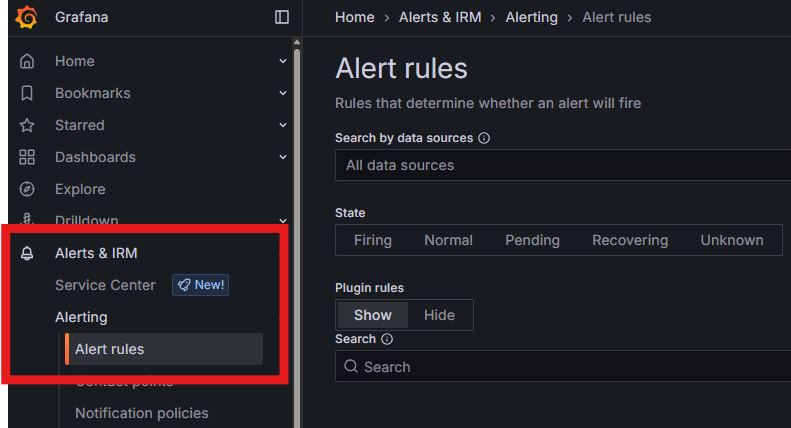The height and width of the screenshot is (428, 791).
Task: Filter by Normal state
Action: tap(448, 240)
